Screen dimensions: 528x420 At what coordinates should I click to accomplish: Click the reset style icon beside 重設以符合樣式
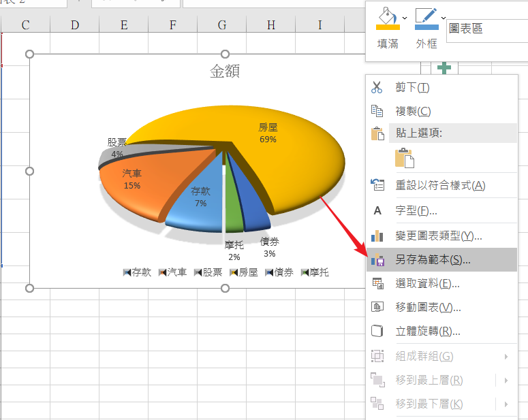(x=377, y=184)
